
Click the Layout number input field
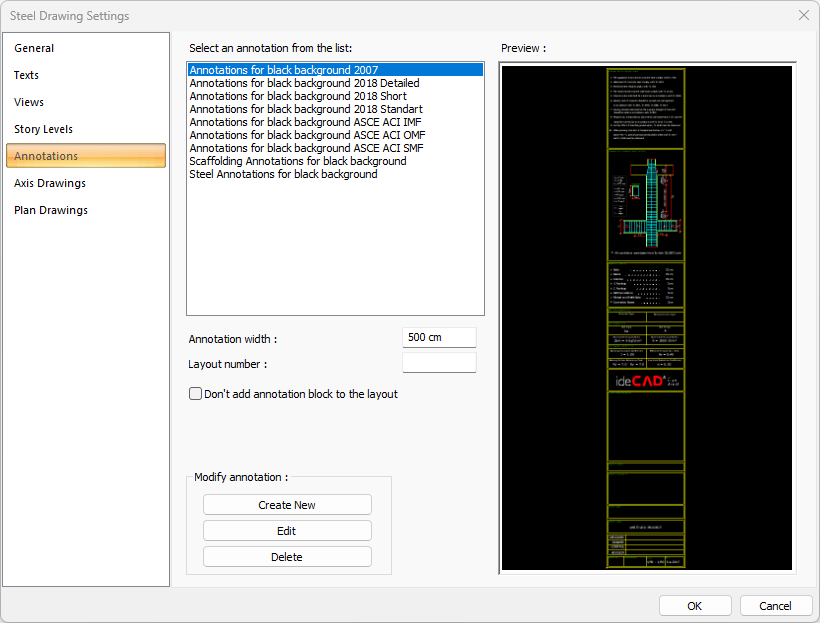[x=439, y=363]
